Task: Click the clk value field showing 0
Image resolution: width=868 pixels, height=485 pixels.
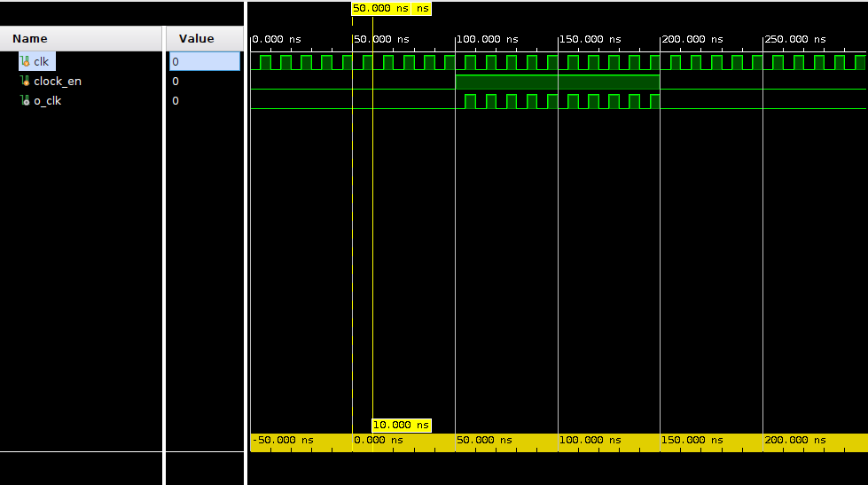Action: click(x=205, y=61)
